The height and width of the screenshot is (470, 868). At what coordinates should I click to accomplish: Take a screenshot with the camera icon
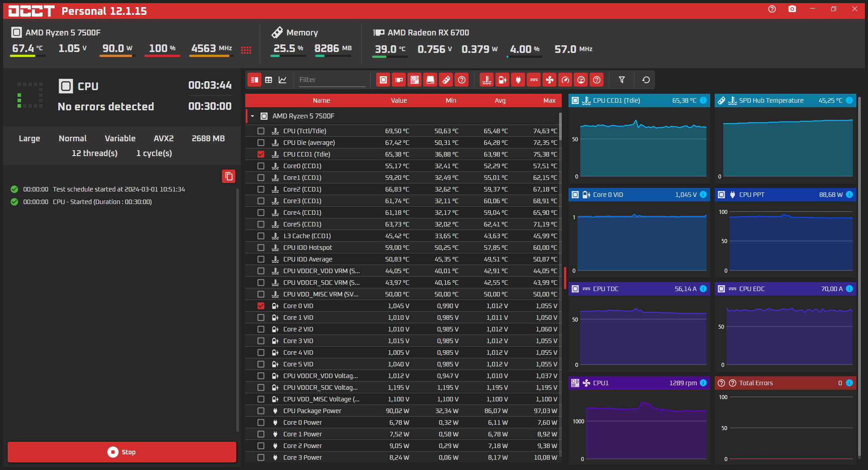pos(792,9)
